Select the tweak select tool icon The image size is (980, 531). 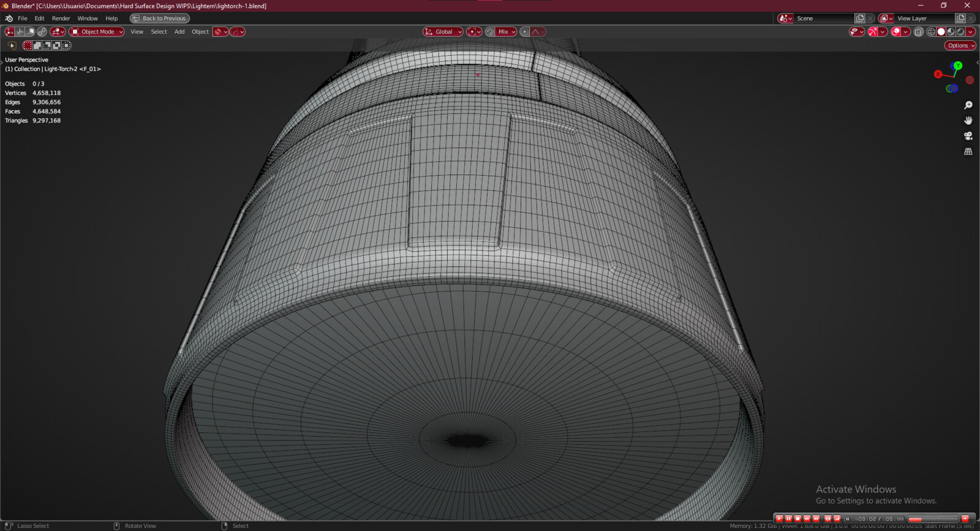click(x=12, y=45)
